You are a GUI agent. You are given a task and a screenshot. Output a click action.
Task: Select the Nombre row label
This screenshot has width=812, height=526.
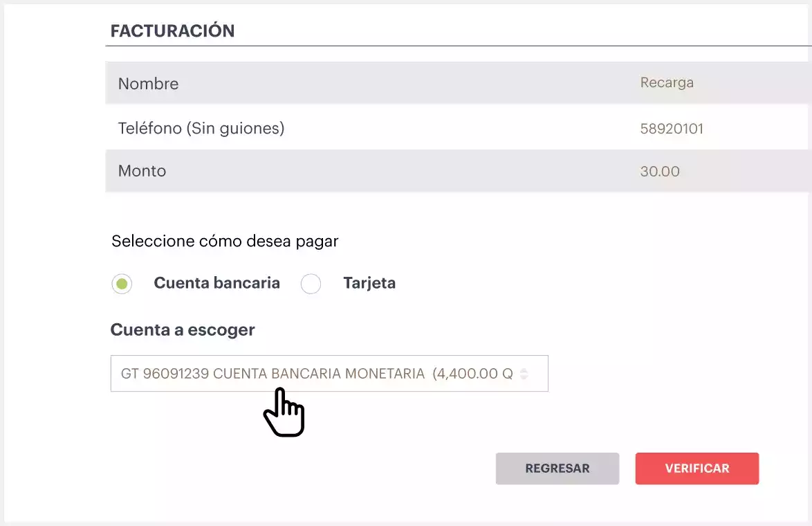point(148,84)
